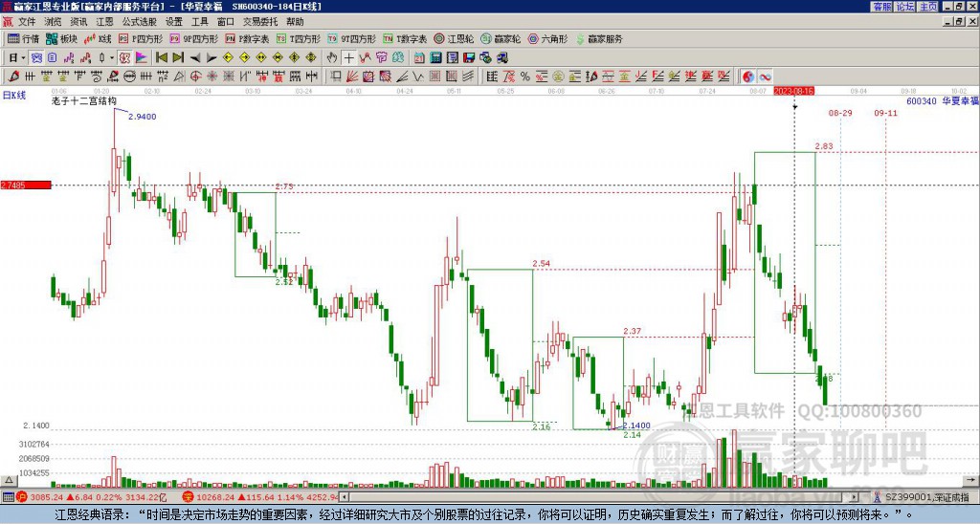Click the 主页 homepage link
The width and height of the screenshot is (980, 524).
tap(928, 7)
